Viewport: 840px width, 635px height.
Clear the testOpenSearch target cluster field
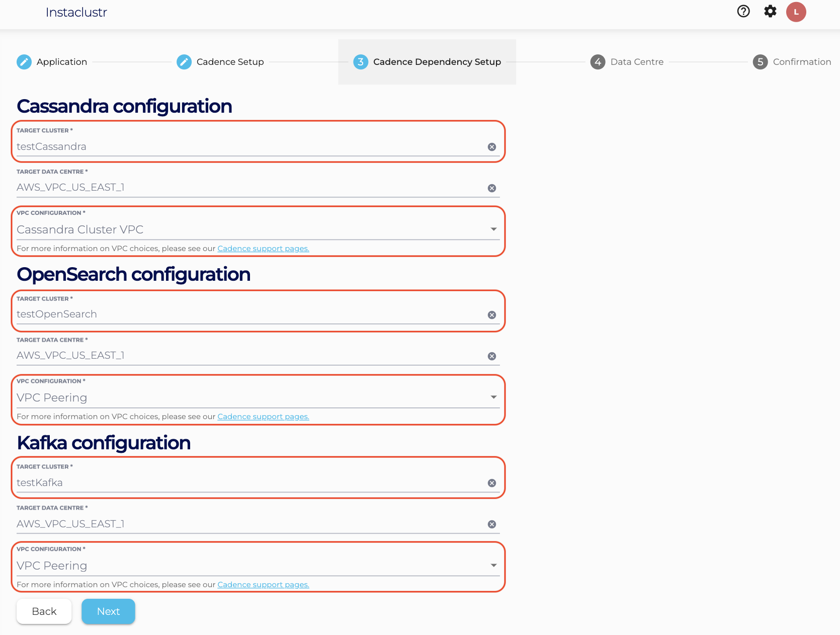click(x=491, y=315)
